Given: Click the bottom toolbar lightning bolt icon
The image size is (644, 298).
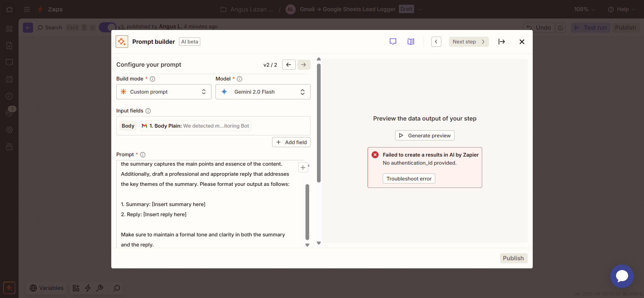Looking at the screenshot, I should tap(88, 288).
